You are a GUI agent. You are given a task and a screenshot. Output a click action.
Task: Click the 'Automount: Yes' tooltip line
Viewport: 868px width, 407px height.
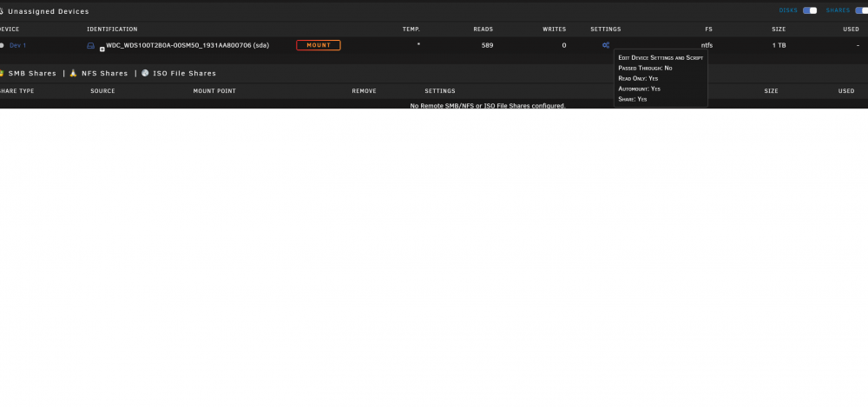tap(640, 89)
